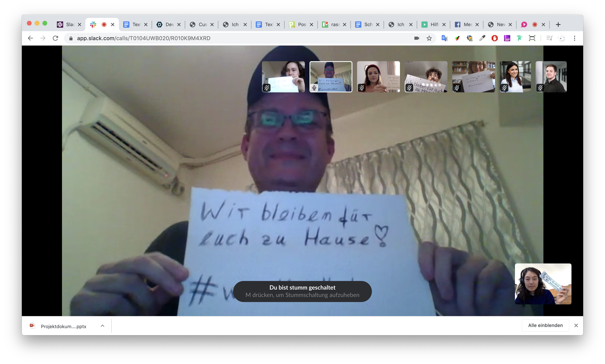605x364 pixels.
Task: Switch to the Facebook Mes tab
Action: pyautogui.click(x=465, y=25)
